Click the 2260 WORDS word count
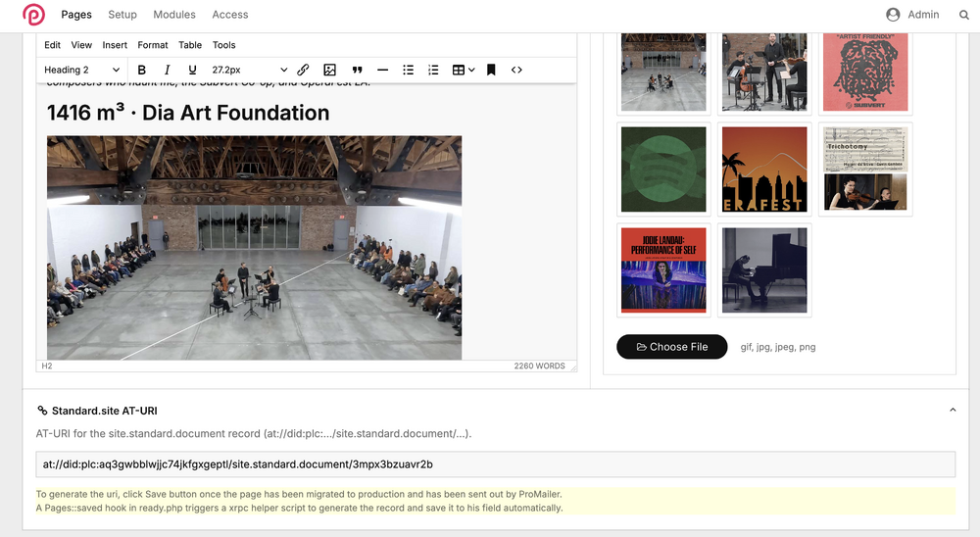 coord(539,366)
